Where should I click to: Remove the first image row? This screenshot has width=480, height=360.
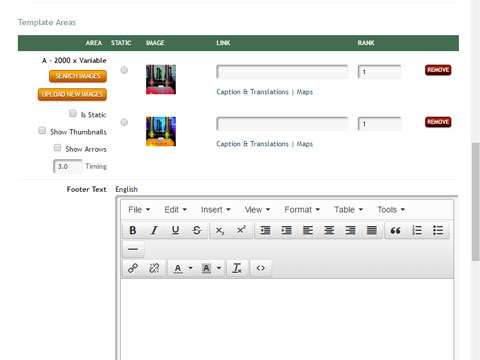click(438, 70)
